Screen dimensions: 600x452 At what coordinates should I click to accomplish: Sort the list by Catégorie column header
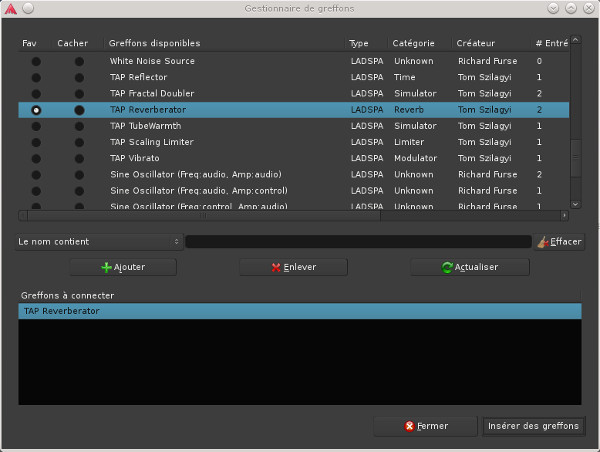point(413,43)
